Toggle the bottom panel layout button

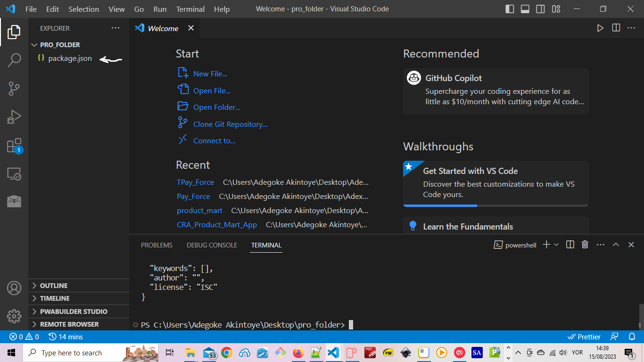click(525, 9)
